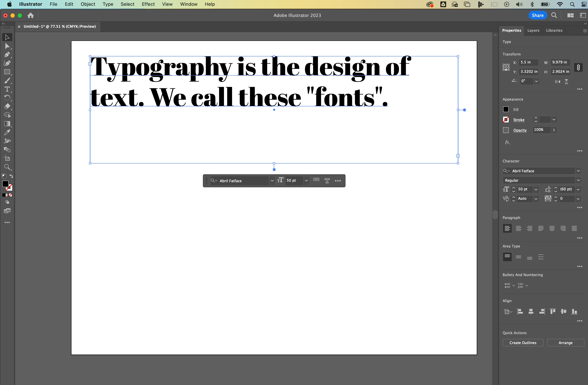
Task: Click the blue Share button
Action: 538,15
